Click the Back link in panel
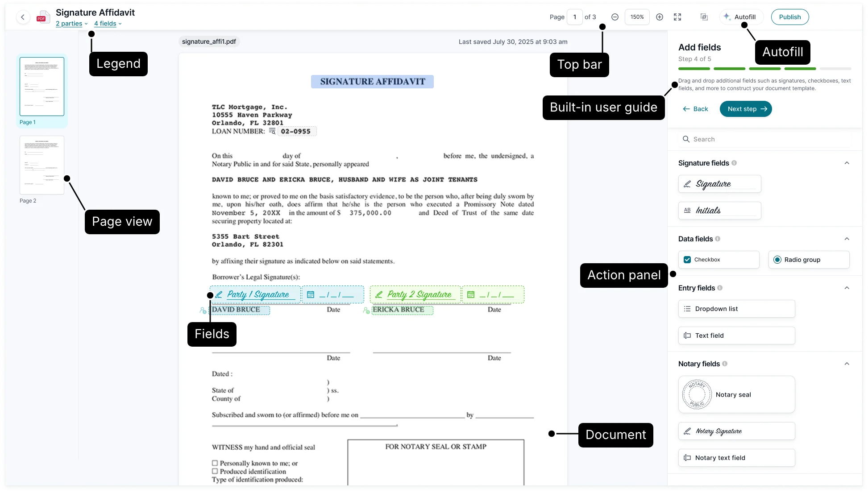 (696, 109)
